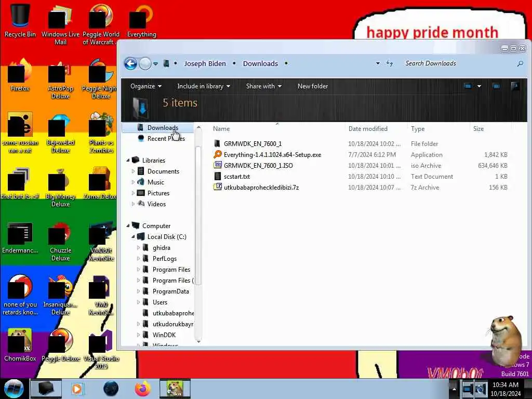This screenshot has width=532, height=399.
Task: Expand the Pictures library node
Action: [134, 193]
